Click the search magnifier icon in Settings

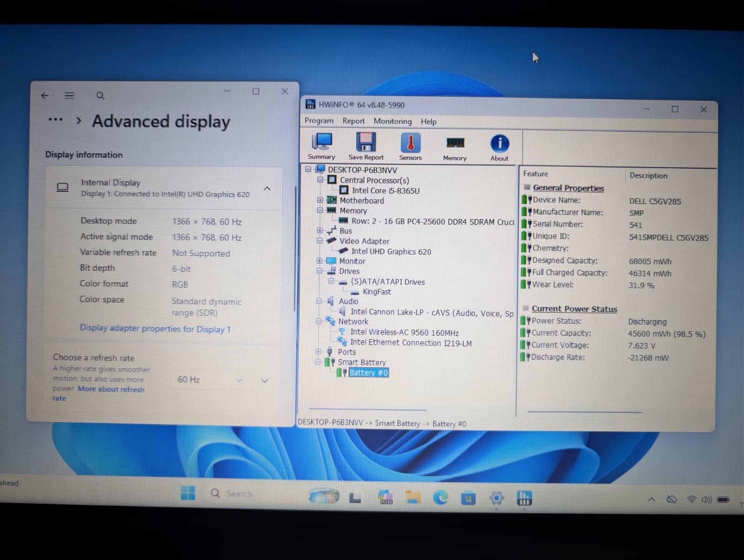tap(100, 96)
